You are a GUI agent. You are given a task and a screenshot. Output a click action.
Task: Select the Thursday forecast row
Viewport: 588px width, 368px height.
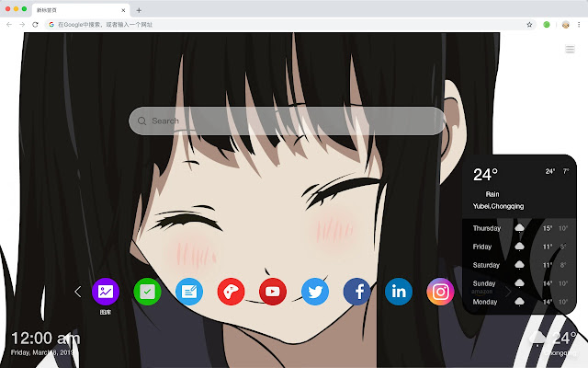520,228
